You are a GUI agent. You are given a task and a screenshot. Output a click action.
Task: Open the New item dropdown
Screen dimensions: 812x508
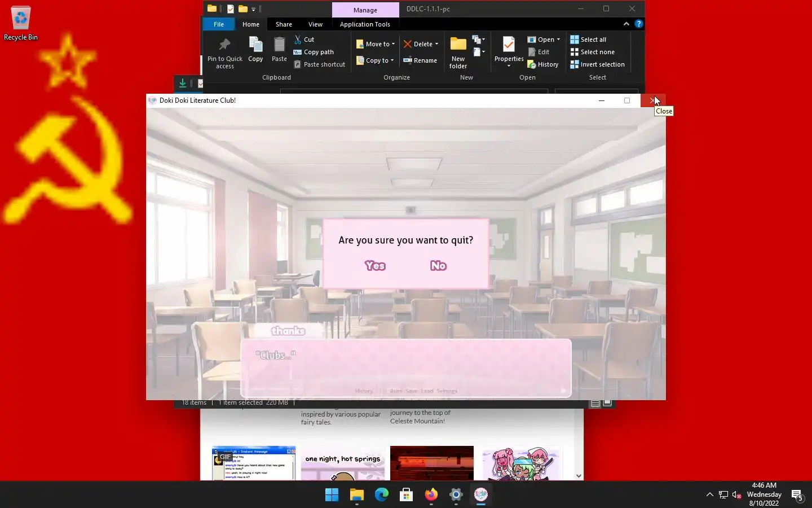click(479, 40)
